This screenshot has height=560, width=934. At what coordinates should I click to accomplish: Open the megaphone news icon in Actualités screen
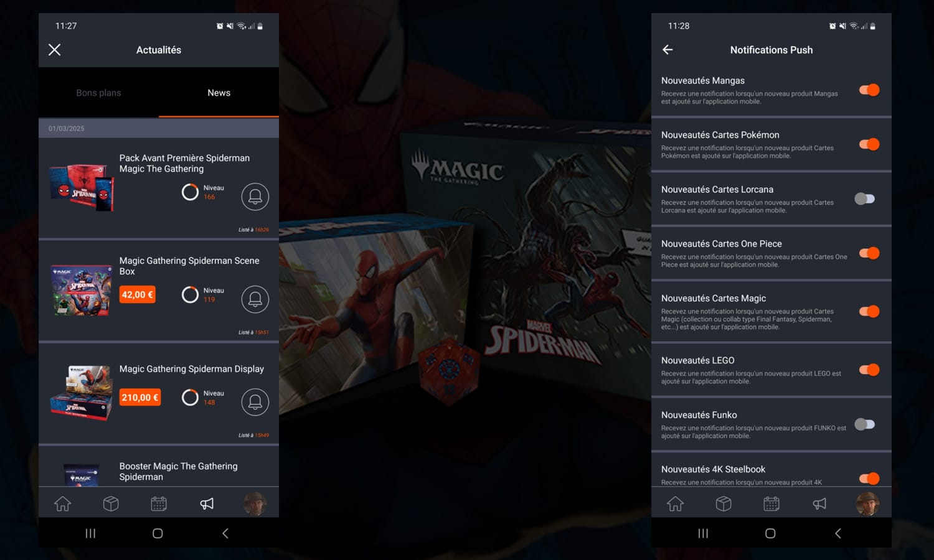tap(207, 503)
